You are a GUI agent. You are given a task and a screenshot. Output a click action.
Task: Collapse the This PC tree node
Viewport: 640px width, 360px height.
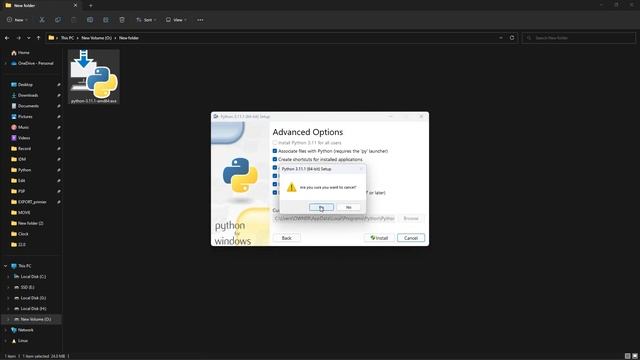(6, 266)
